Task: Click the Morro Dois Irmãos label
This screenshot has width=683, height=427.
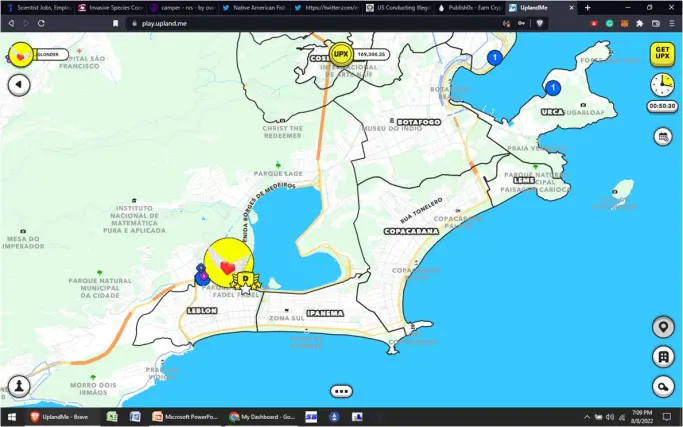Action: tap(93, 389)
